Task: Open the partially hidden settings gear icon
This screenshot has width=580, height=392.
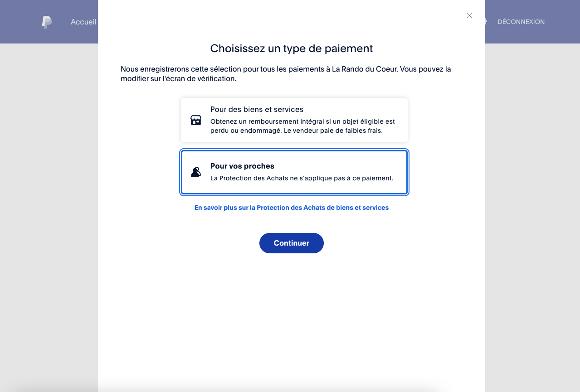Action: [486, 21]
